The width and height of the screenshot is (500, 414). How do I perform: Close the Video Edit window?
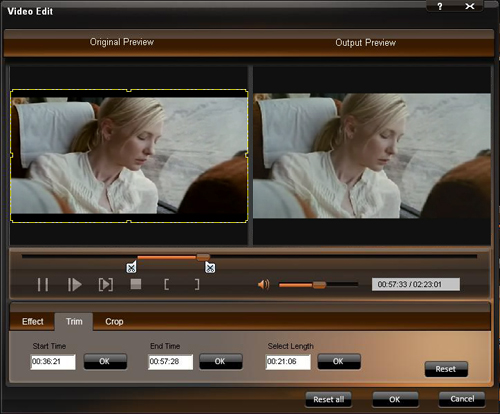click(x=470, y=6)
